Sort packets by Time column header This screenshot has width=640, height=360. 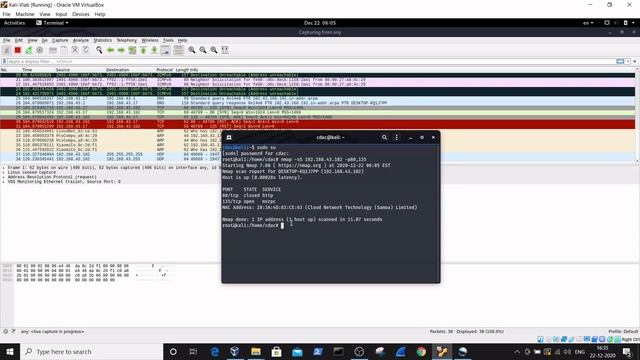(27, 70)
